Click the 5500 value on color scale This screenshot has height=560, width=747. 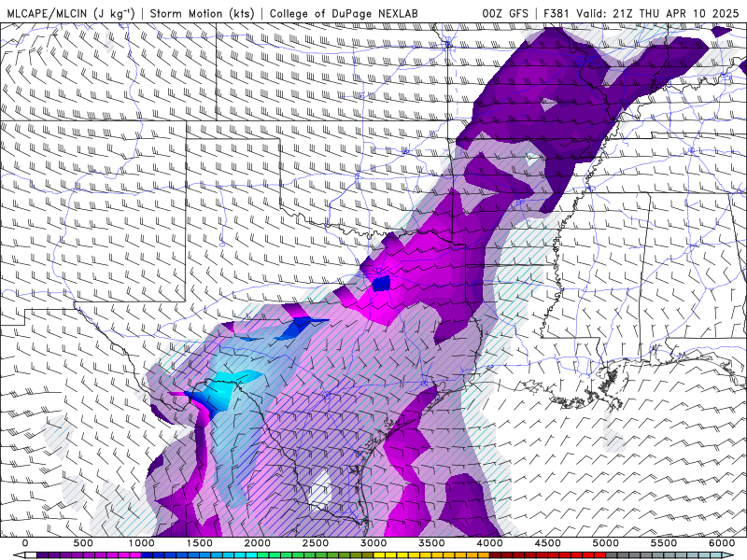(x=665, y=543)
